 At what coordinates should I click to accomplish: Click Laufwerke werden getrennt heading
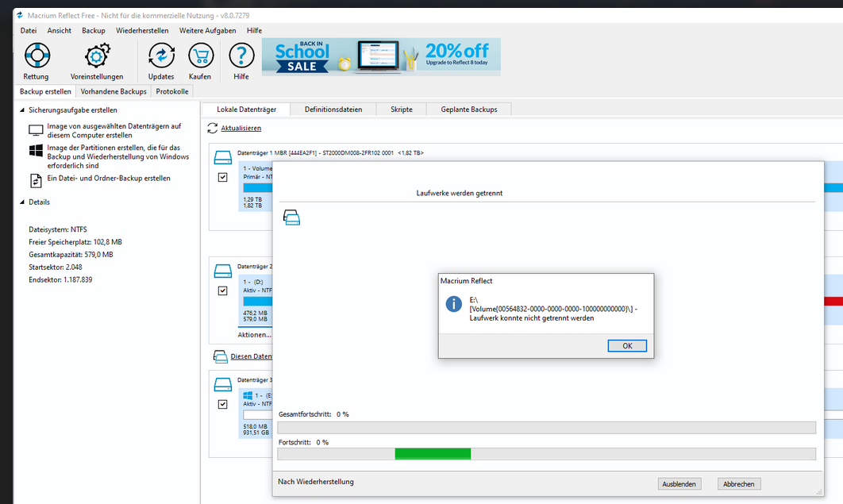click(x=459, y=193)
